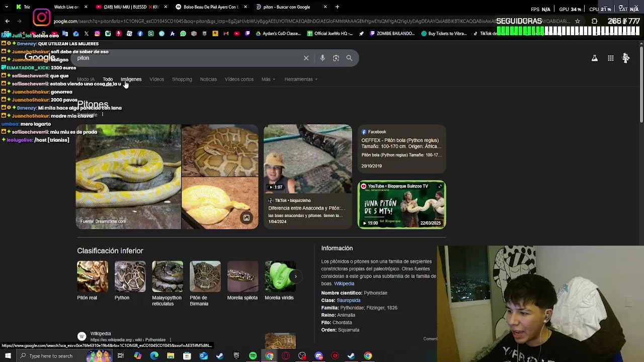This screenshot has height=362, width=644.
Task: Select the Pitón de Birmania thumbnail
Action: pyautogui.click(x=205, y=277)
